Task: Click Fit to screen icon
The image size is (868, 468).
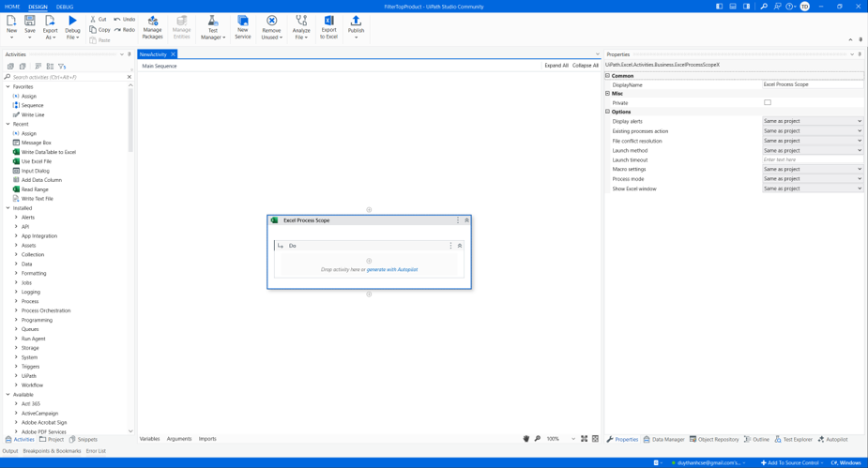Action: pos(584,439)
